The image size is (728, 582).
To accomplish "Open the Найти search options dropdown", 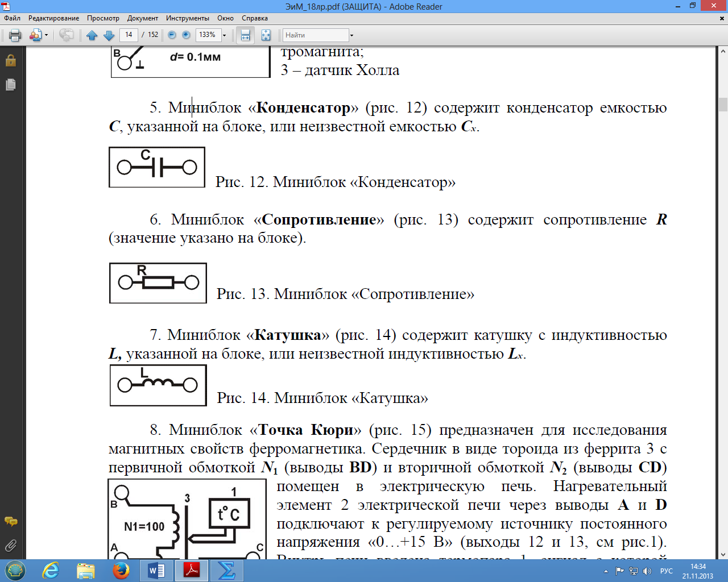I will tap(351, 35).
